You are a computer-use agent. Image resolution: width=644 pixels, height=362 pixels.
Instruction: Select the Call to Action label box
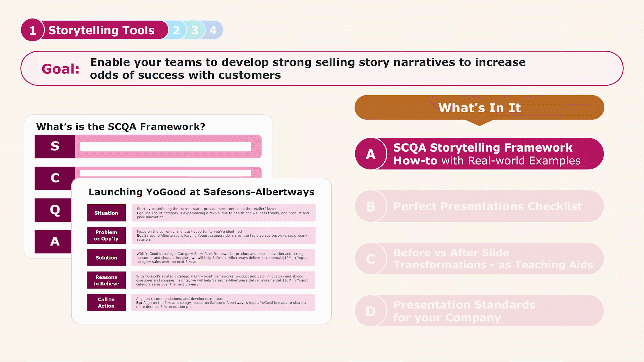[106, 302]
